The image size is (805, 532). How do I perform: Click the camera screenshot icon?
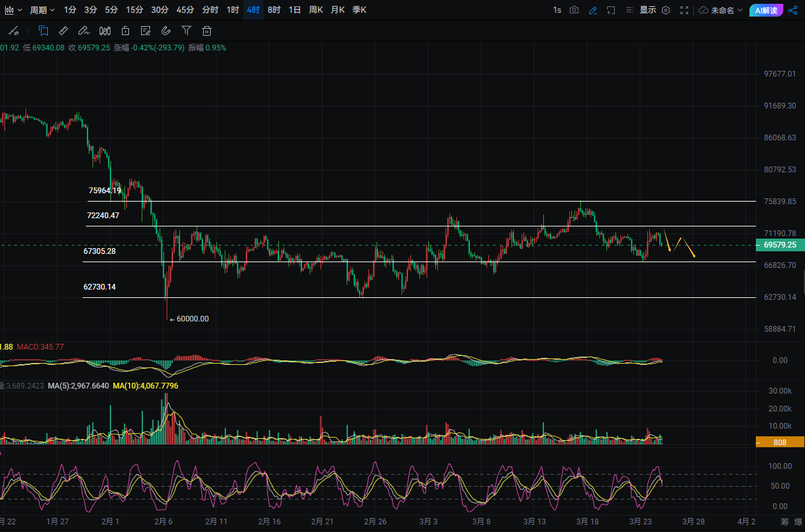click(x=574, y=10)
